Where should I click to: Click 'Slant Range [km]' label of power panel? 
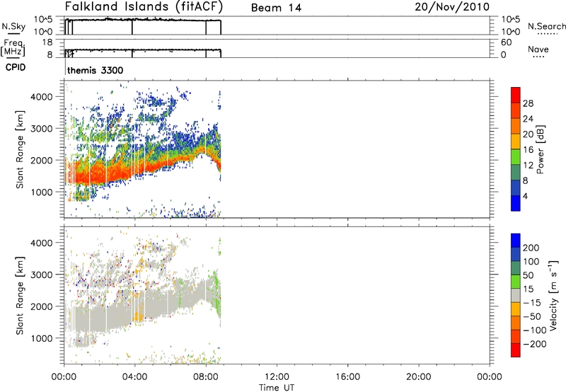[x=20, y=149]
